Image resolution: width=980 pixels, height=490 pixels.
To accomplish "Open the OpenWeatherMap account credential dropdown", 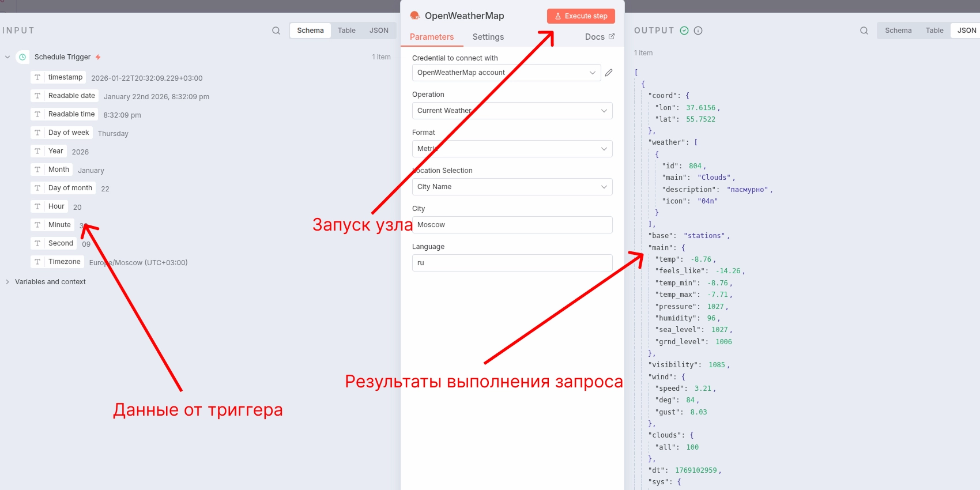I will (507, 73).
